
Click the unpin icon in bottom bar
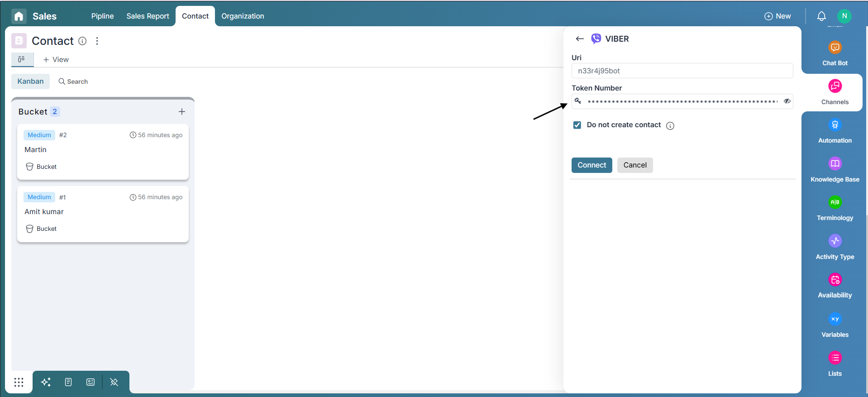[114, 382]
